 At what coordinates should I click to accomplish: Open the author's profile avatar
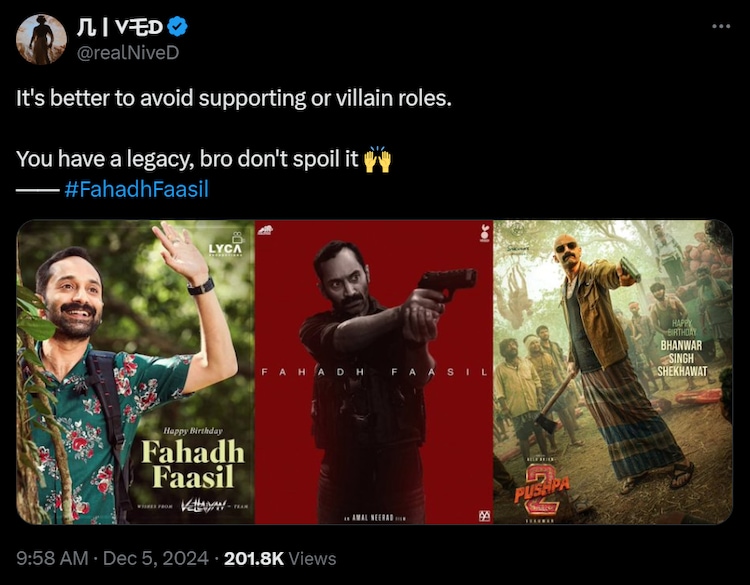(x=41, y=39)
